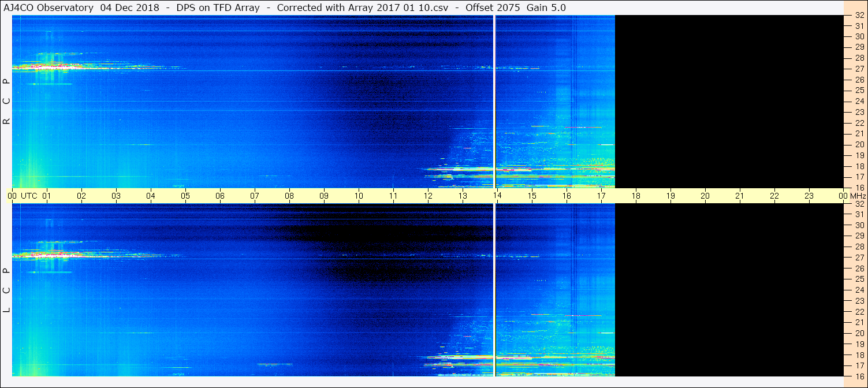
Task: Click the "UTC" label on the time axis
Action: click(29, 196)
